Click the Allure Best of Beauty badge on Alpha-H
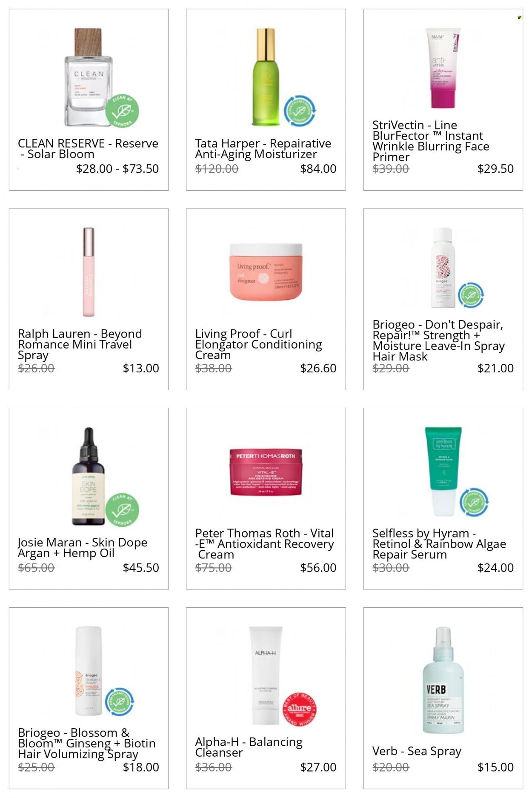This screenshot has width=532, height=798. click(300, 709)
